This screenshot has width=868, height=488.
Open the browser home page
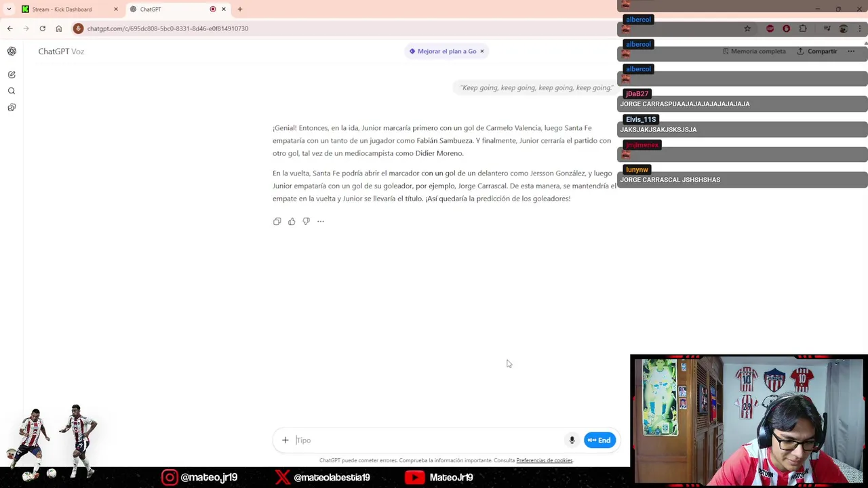point(59,28)
